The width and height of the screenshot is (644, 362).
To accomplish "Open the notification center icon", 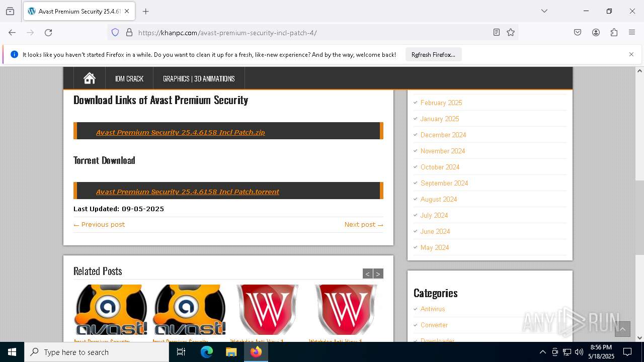I will tap(628, 352).
